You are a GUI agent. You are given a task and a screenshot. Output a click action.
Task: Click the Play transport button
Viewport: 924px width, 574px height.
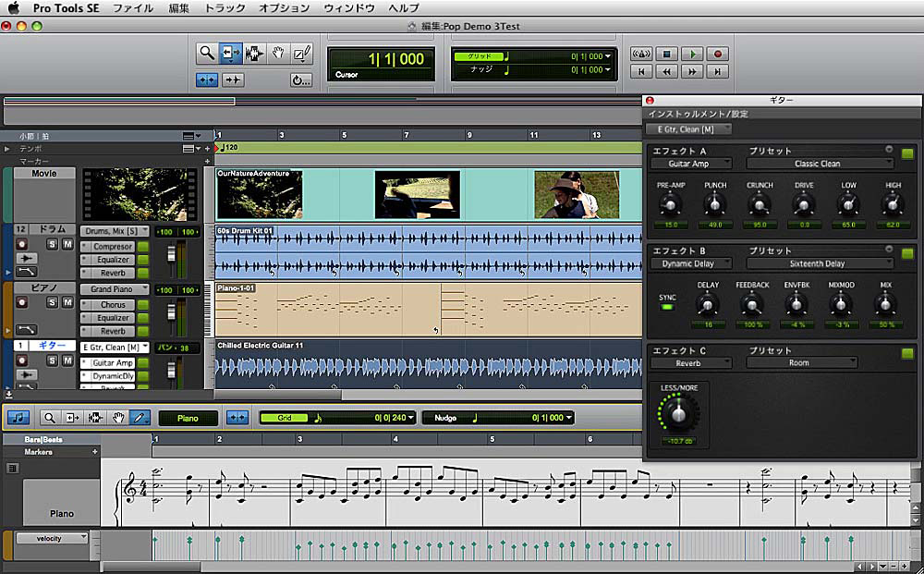pyautogui.click(x=691, y=55)
